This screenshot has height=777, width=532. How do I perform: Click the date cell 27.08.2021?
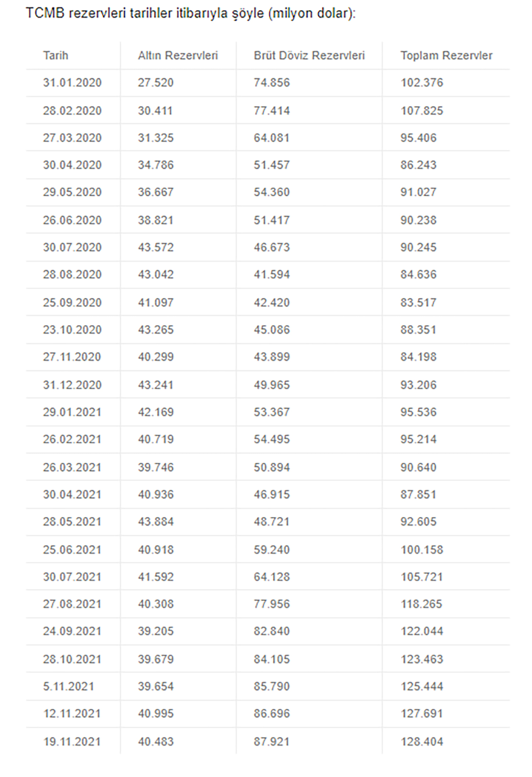pyautogui.click(x=72, y=604)
